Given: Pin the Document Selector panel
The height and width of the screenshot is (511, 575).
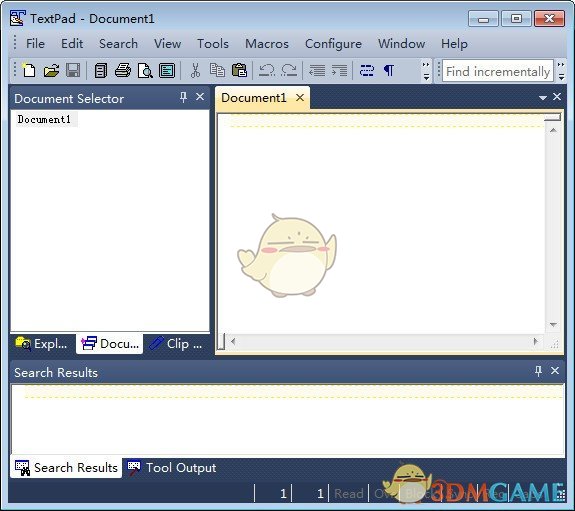Looking at the screenshot, I should click(x=183, y=97).
